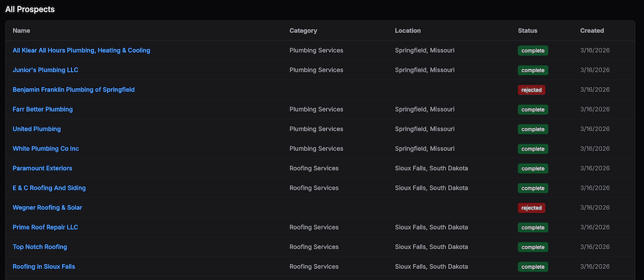
Task: Open White Plumbing Co Inc
Action: pos(46,149)
